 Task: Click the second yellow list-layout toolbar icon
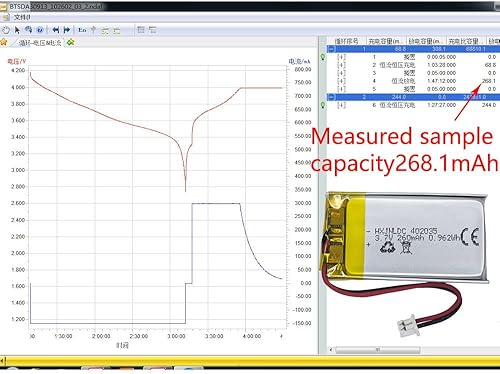click(x=116, y=31)
